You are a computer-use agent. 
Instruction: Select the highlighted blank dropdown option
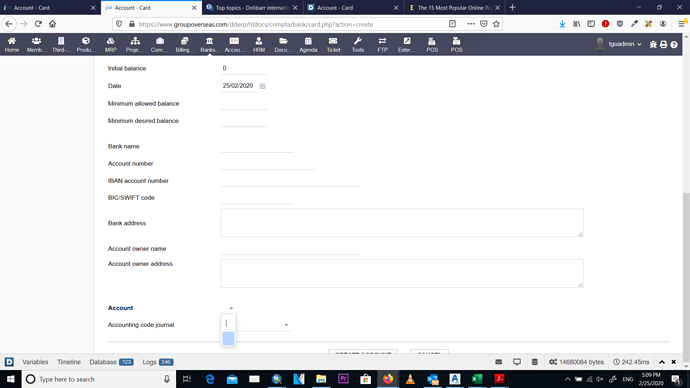click(228, 339)
